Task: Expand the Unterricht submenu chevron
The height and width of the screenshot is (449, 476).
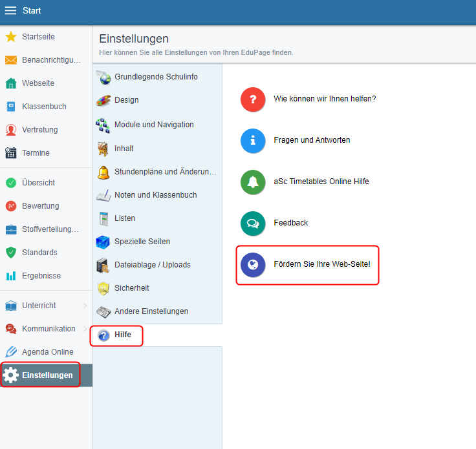Action: (x=85, y=306)
